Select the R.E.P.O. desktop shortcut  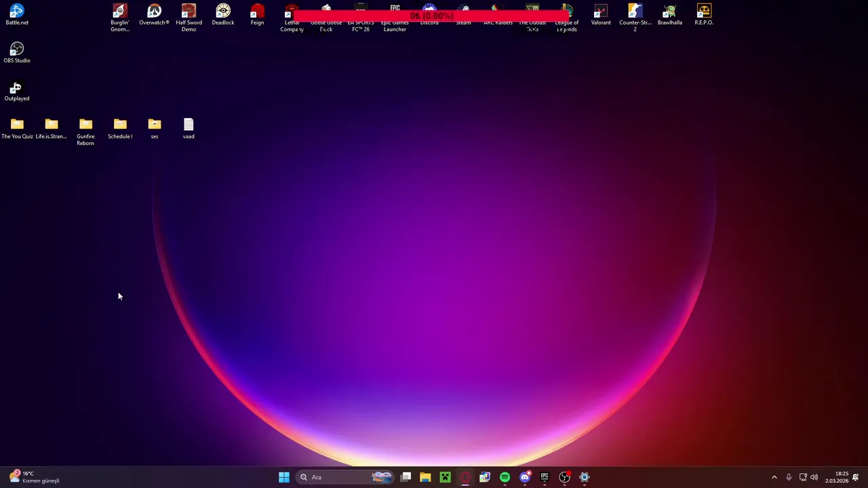coord(704,14)
